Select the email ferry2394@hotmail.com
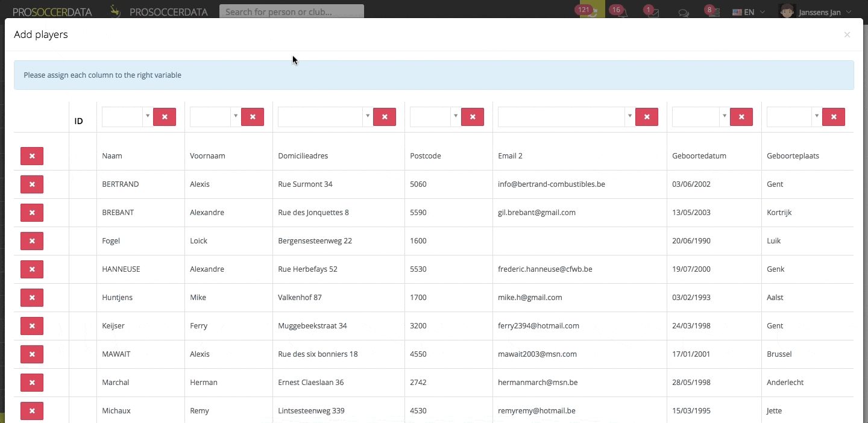The height and width of the screenshot is (423, 868). tap(538, 326)
